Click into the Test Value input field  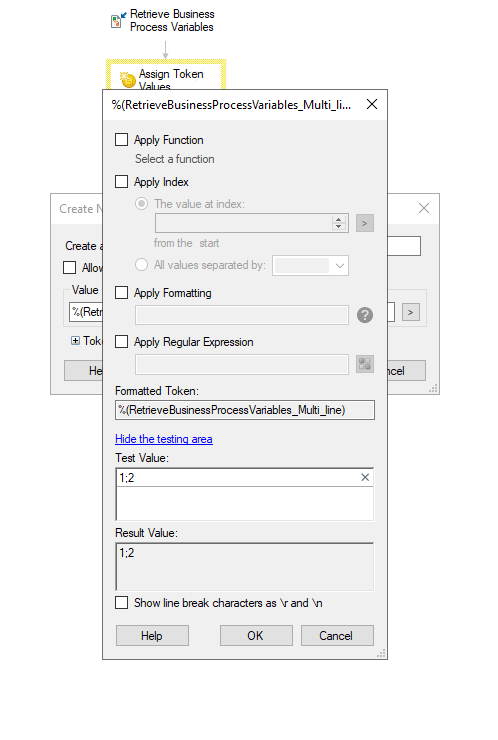[x=245, y=494]
